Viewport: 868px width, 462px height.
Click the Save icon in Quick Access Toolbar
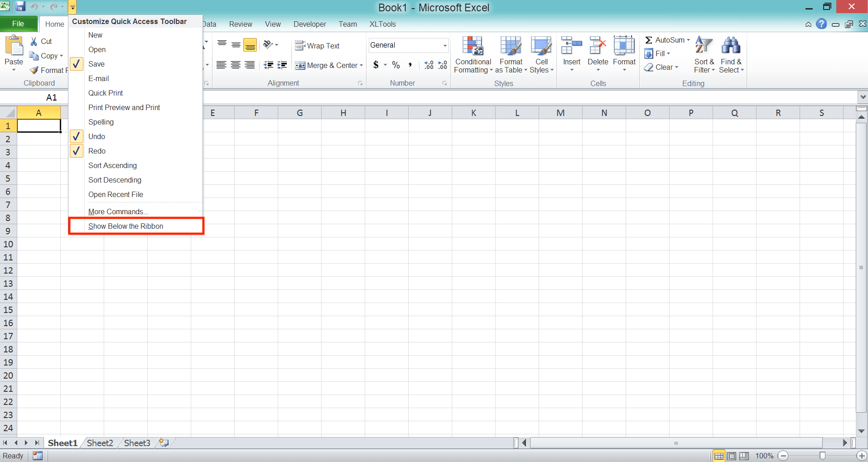[20, 6]
